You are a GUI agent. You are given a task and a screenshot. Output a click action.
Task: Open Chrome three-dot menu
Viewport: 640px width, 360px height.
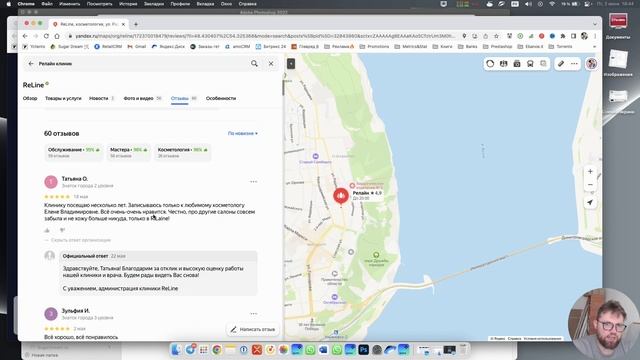click(x=595, y=36)
